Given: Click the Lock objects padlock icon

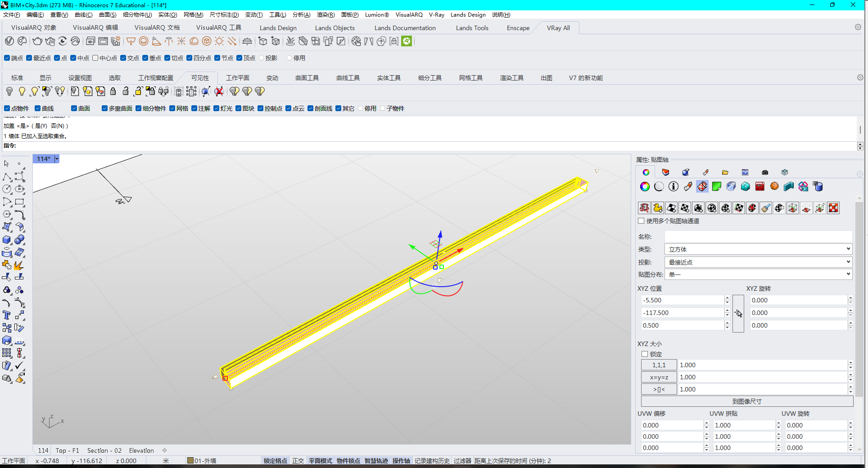Looking at the screenshot, I should click(113, 91).
